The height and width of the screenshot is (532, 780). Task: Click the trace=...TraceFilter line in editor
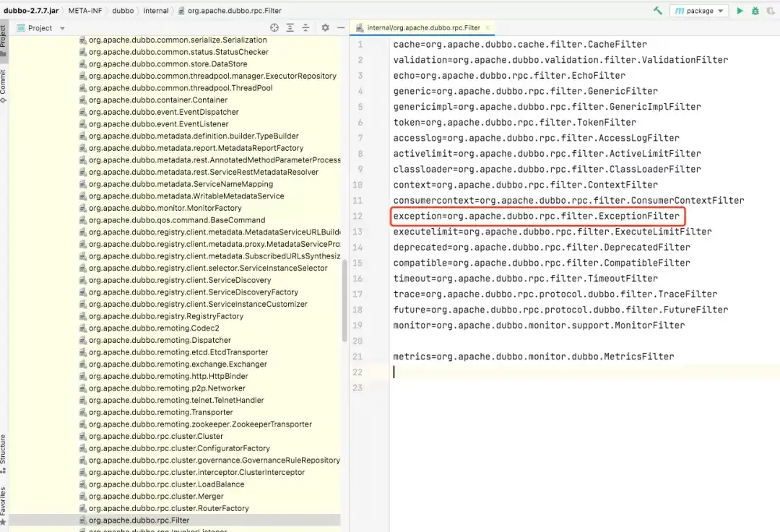555,294
